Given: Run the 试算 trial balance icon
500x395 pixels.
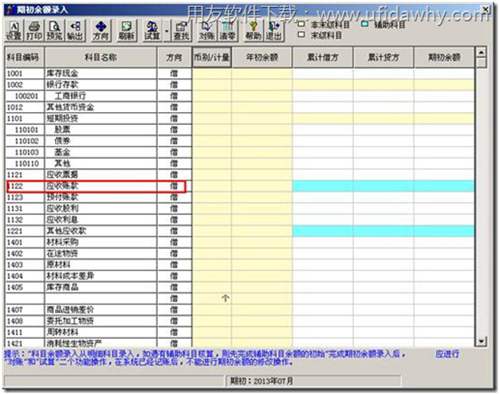Looking at the screenshot, I should [152, 30].
